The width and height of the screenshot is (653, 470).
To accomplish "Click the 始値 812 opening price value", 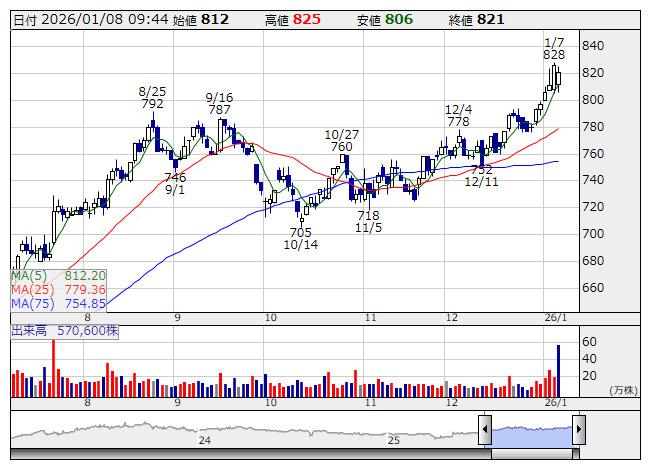I will pos(201,20).
